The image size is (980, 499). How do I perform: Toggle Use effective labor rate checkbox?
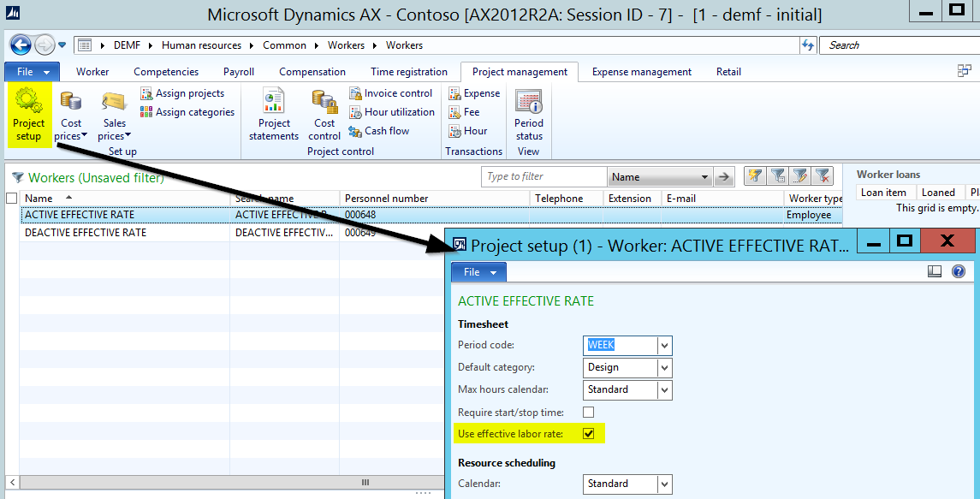click(x=588, y=434)
